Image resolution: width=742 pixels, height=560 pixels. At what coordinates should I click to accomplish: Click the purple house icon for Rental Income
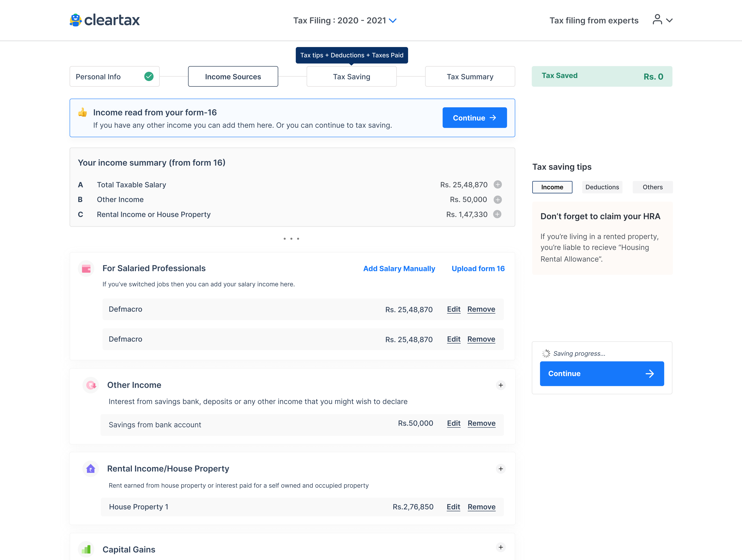point(91,468)
